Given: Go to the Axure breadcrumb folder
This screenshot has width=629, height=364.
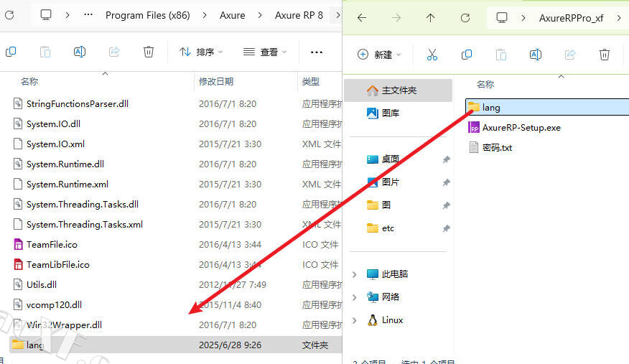Looking at the screenshot, I should pyautogui.click(x=232, y=15).
